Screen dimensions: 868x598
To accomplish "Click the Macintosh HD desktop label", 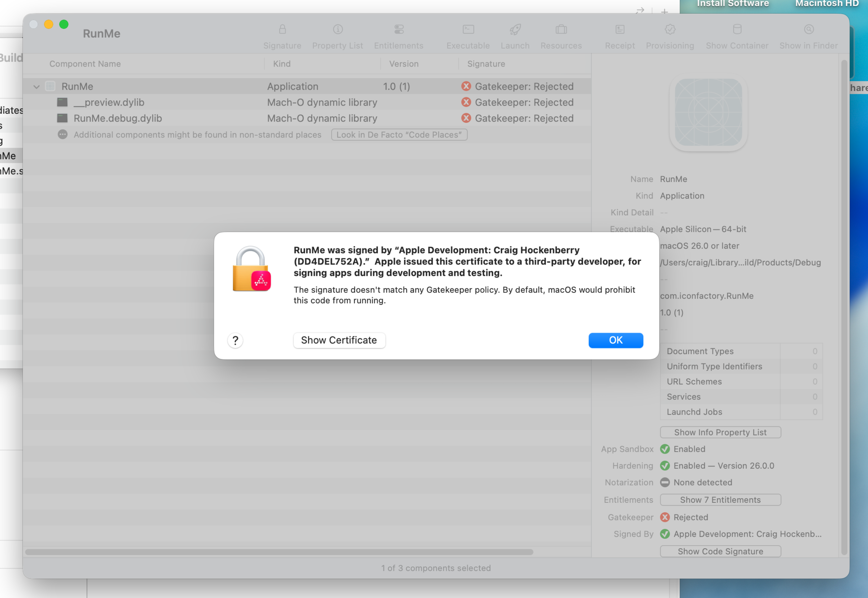I will [x=827, y=4].
